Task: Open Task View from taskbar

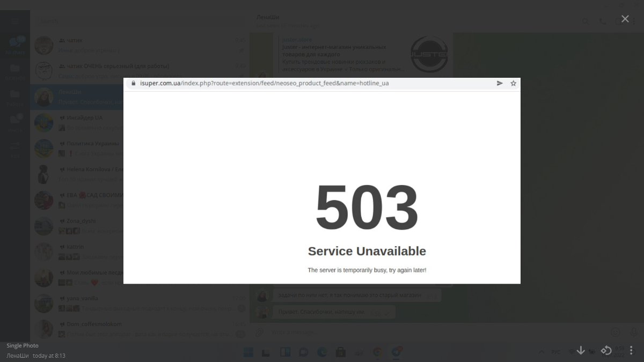Action: (x=267, y=352)
